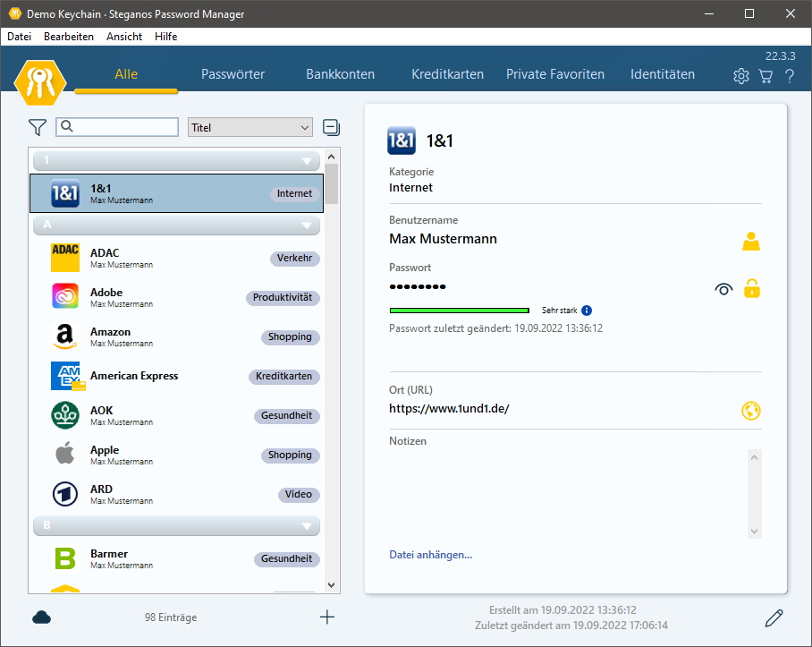Click the Produktivität tag on Adobe

(283, 297)
